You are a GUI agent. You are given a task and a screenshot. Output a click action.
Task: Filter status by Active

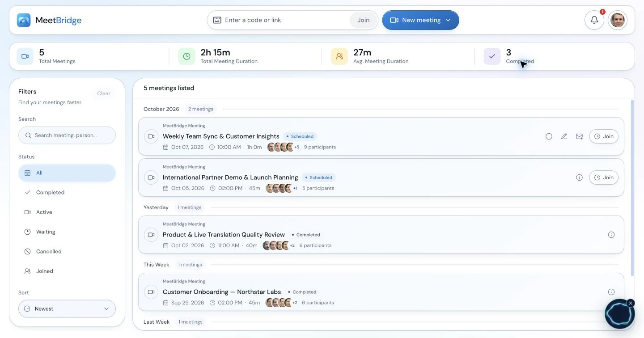pyautogui.click(x=67, y=212)
